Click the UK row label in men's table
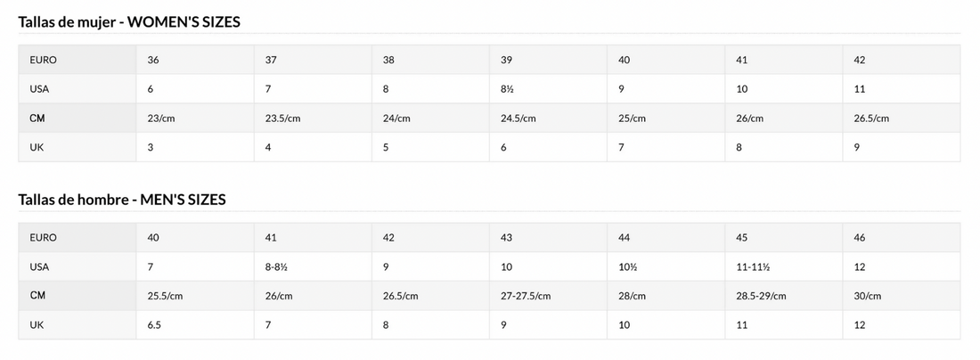980x360 pixels. pyautogui.click(x=37, y=325)
